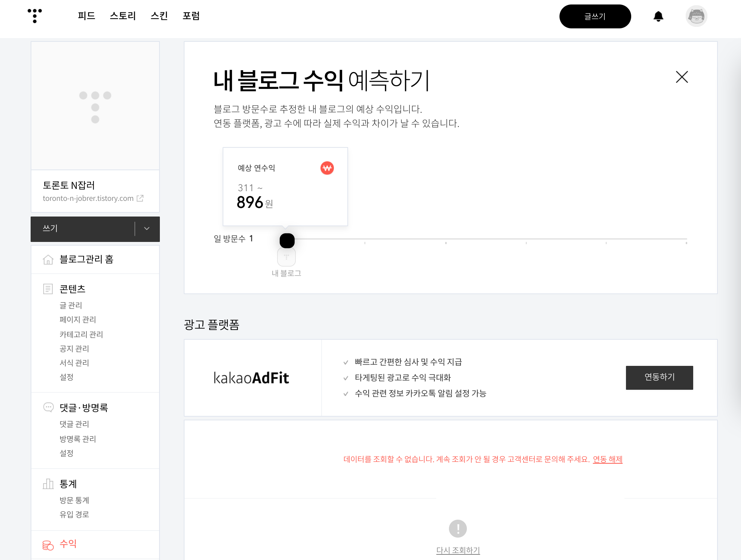This screenshot has width=741, height=560.
Task: Click the external link icon beside blog URL
Action: pyautogui.click(x=140, y=198)
